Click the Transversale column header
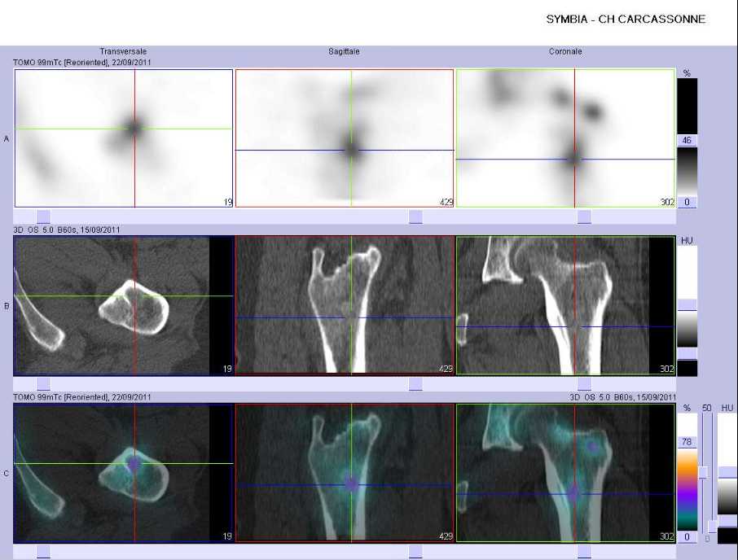 tap(123, 52)
